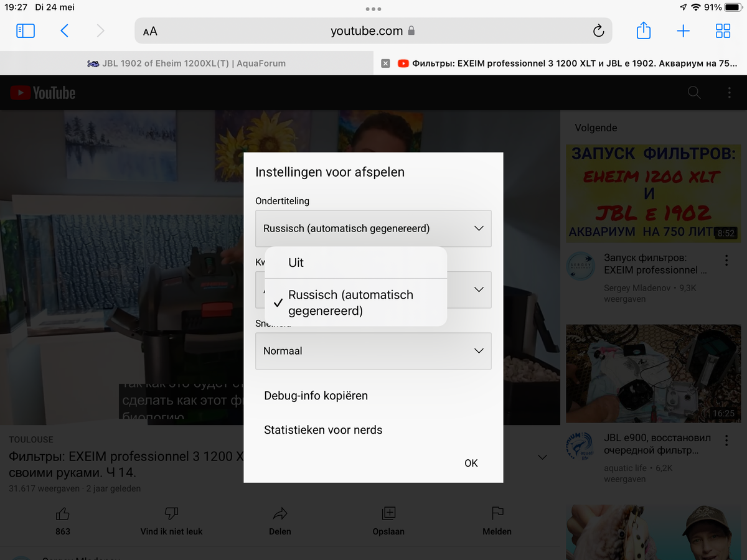Viewport: 747px width, 560px height.
Task: Open the Ondertiteling dropdown
Action: tap(373, 228)
